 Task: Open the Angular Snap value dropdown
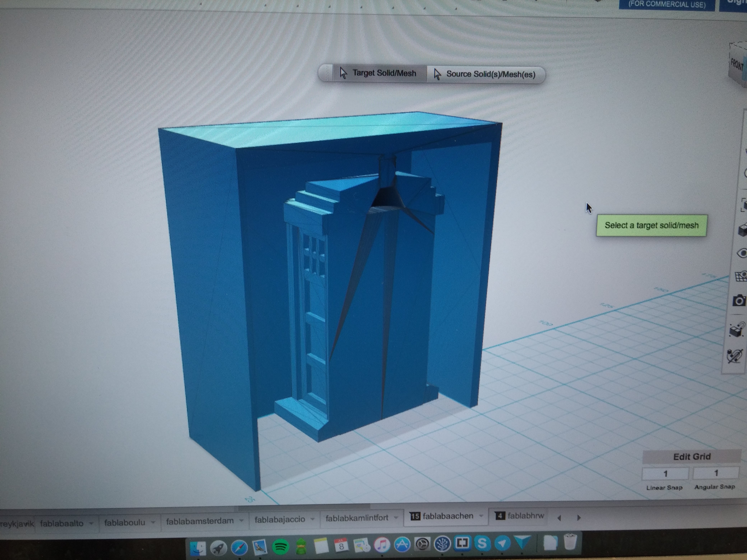(x=716, y=473)
